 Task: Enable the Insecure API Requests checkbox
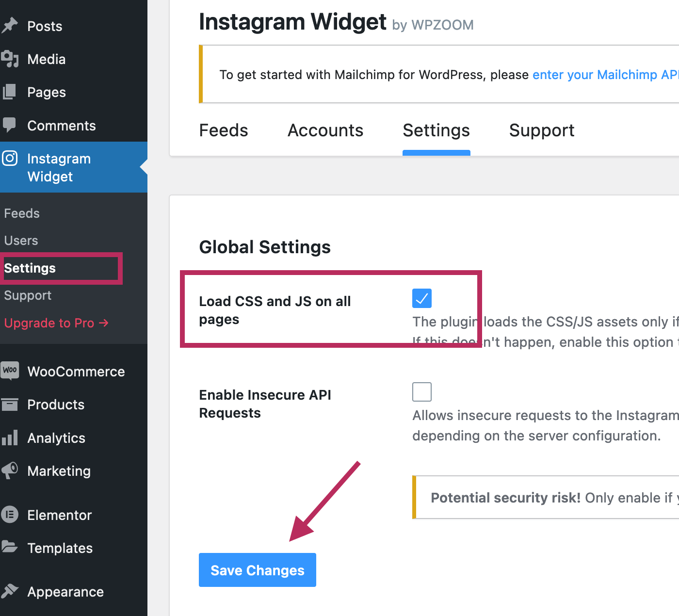[x=421, y=392]
